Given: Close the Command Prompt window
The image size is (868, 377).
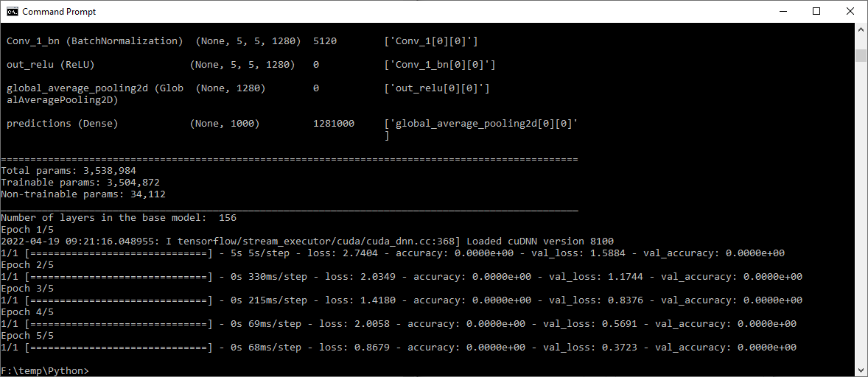Looking at the screenshot, I should tap(850, 11).
